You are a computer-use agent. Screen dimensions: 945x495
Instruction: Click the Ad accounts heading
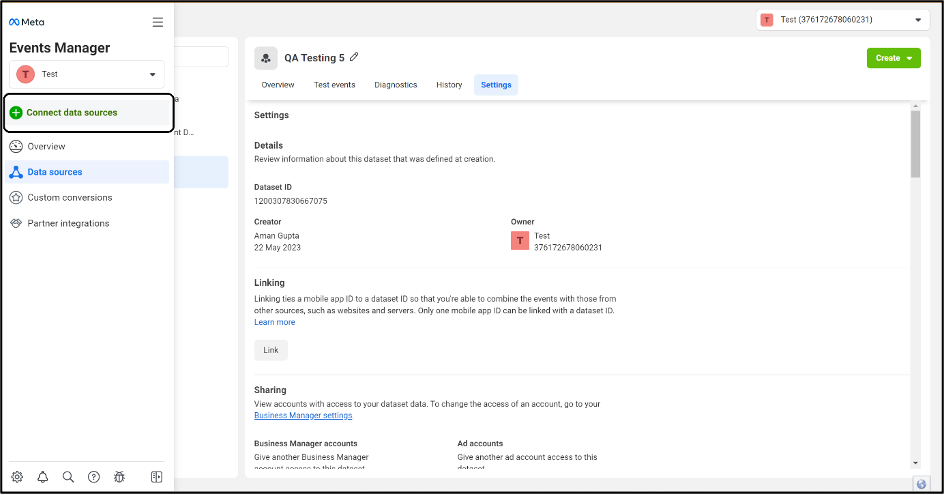coord(480,444)
